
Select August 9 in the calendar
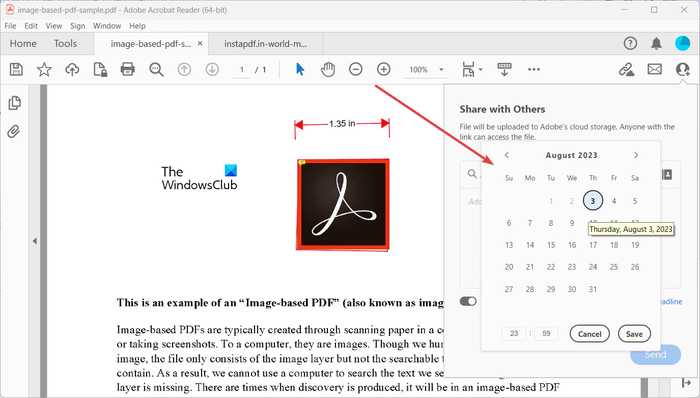[572, 223]
